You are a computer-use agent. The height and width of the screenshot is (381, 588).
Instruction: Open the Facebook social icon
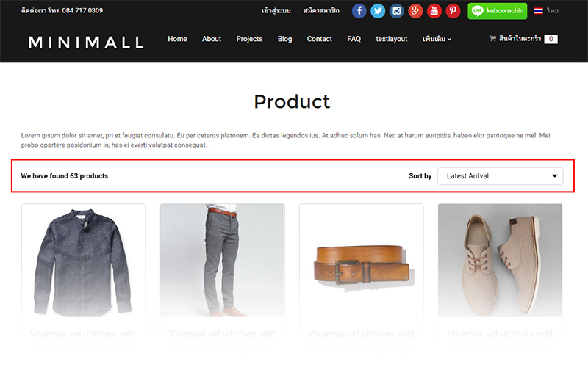(x=359, y=11)
